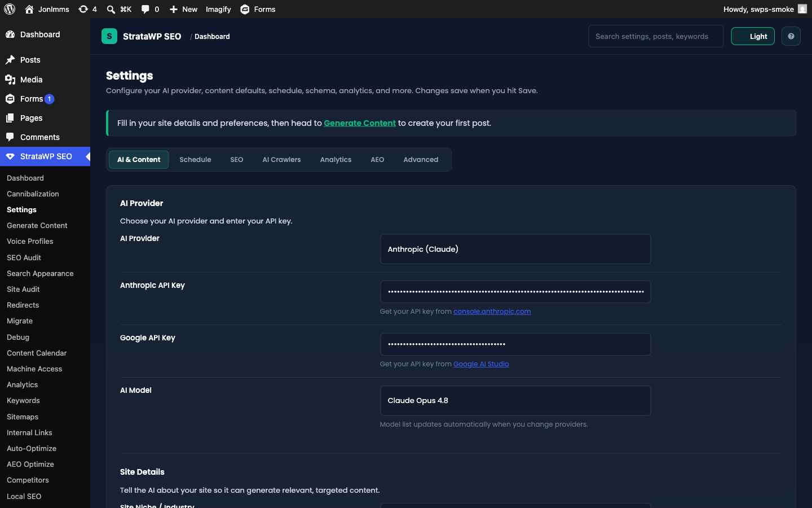Open Forms in the top admin bar
The image size is (812, 508).
coord(258,9)
